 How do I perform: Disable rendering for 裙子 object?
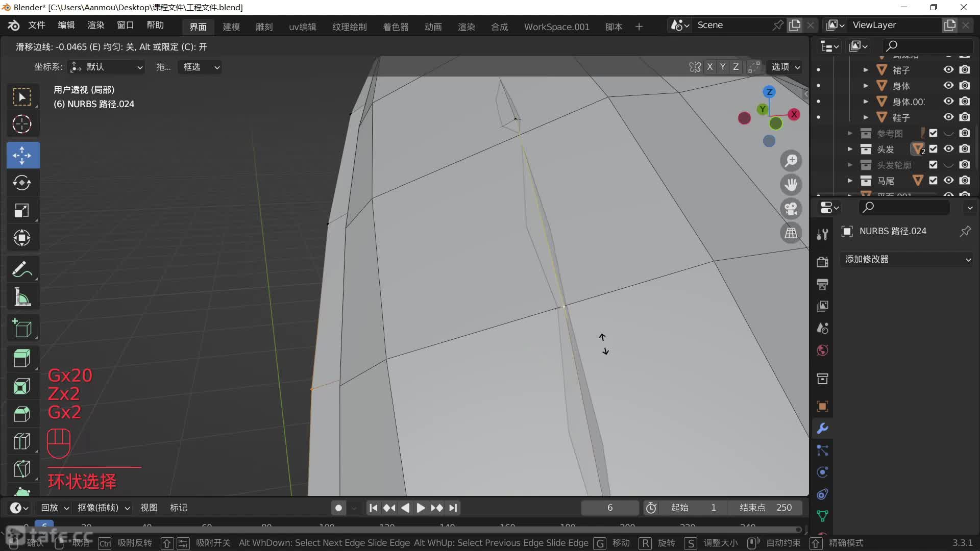[965, 70]
